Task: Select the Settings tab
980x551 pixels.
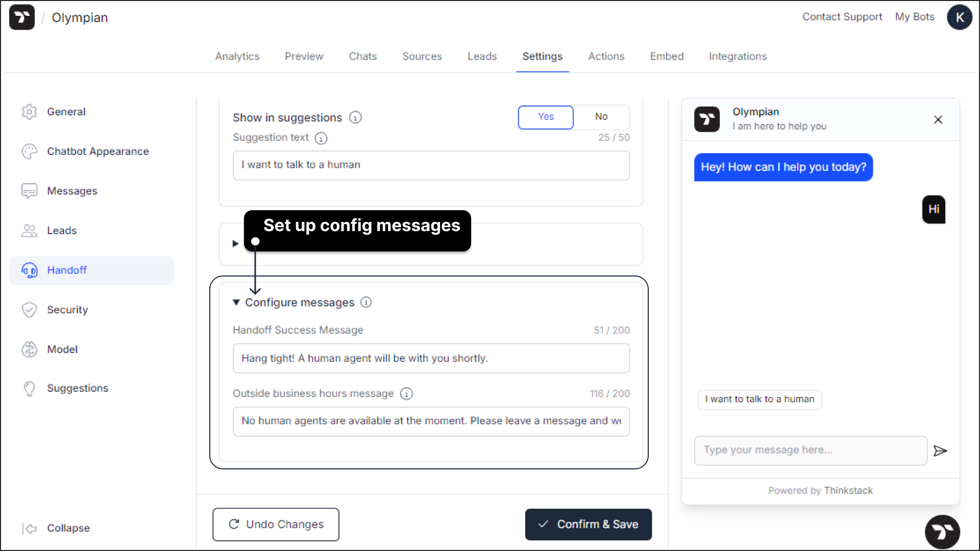Action: click(x=543, y=57)
